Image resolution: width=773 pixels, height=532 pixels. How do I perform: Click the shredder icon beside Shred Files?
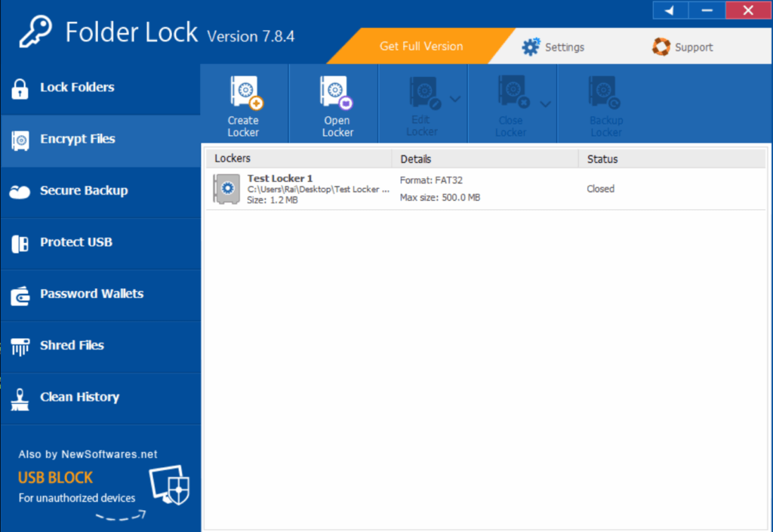[x=20, y=347]
